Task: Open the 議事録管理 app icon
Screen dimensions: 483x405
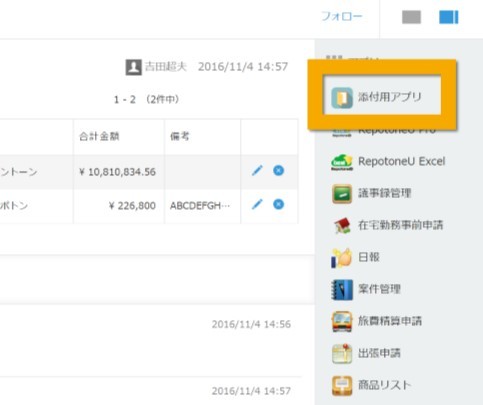Action: 342,194
